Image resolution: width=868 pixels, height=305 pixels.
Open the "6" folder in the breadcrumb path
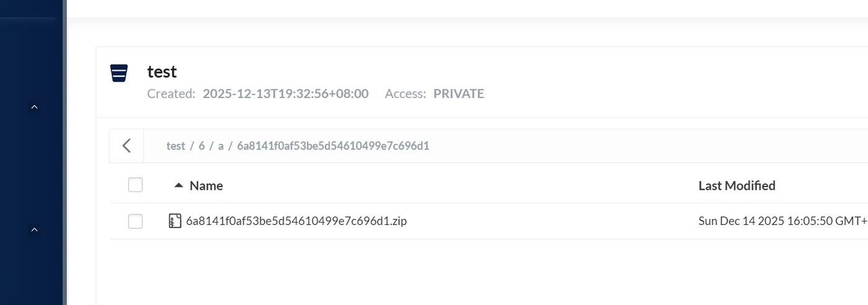coord(201,146)
